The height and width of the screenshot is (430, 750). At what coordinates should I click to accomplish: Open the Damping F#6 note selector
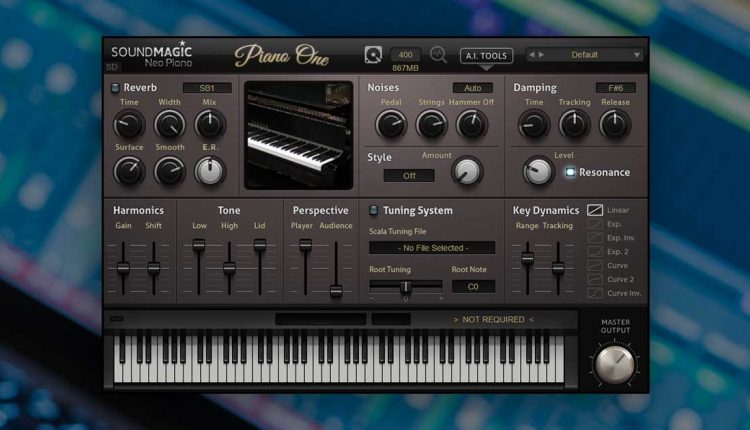tap(616, 88)
